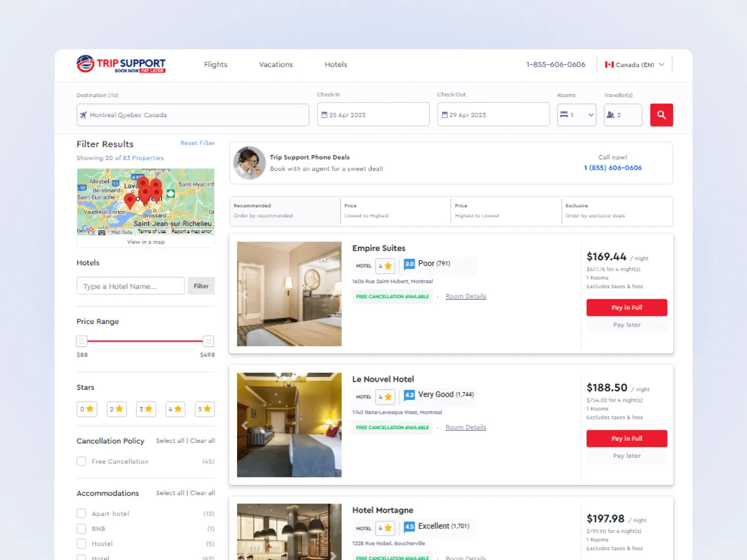Click Pay in Full for Le Nouvel Hotel
The width and height of the screenshot is (747, 560).
[627, 438]
